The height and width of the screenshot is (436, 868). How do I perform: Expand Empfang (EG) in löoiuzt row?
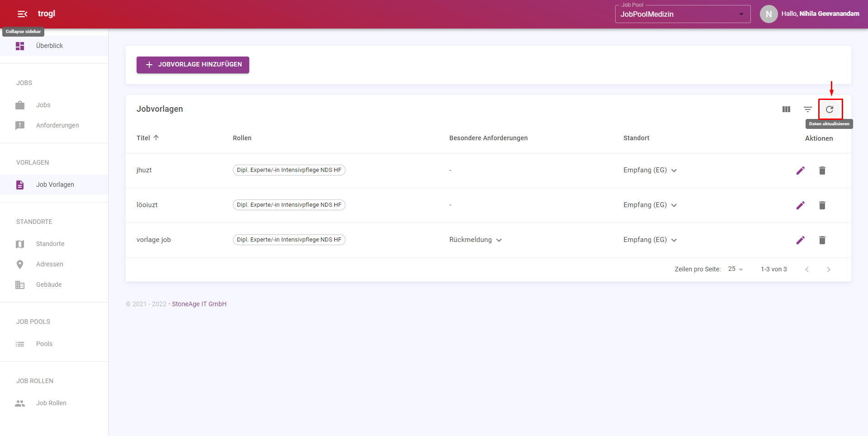pyautogui.click(x=674, y=205)
